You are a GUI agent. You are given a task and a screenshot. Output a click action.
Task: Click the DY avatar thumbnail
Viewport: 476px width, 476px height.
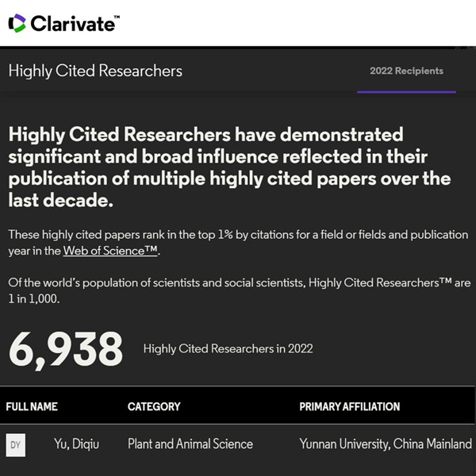[x=15, y=444]
